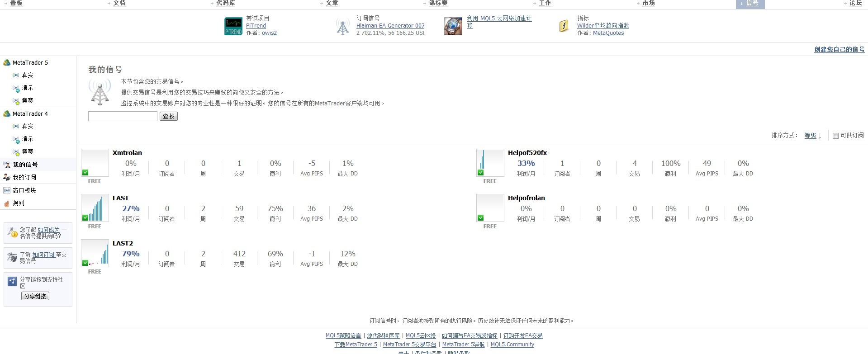The height and width of the screenshot is (354, 868).
Task: Click the 我的订阅 icon in sidebar
Action: pyautogui.click(x=7, y=177)
